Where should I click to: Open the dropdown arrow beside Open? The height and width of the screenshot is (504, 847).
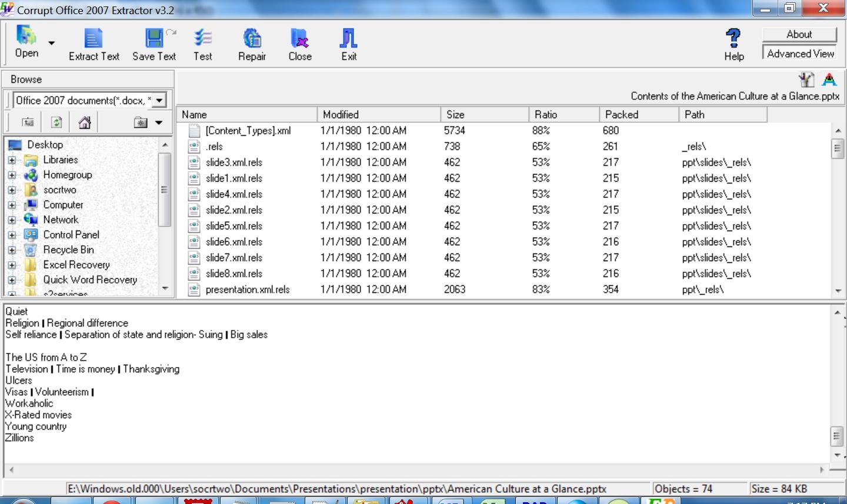51,43
